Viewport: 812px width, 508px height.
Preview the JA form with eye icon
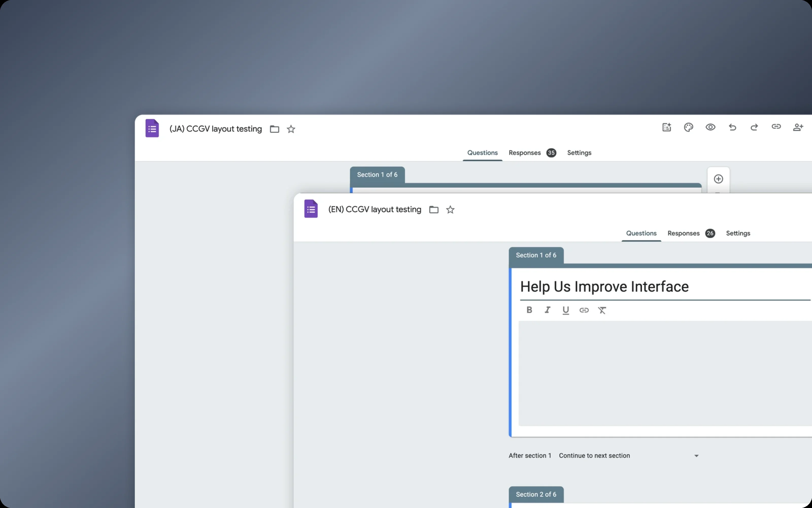[710, 127]
